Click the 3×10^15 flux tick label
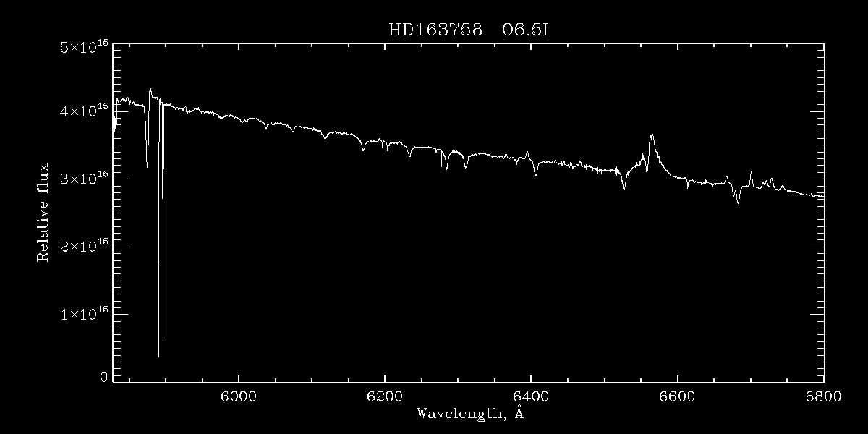This screenshot has width=868, height=434. [83, 179]
